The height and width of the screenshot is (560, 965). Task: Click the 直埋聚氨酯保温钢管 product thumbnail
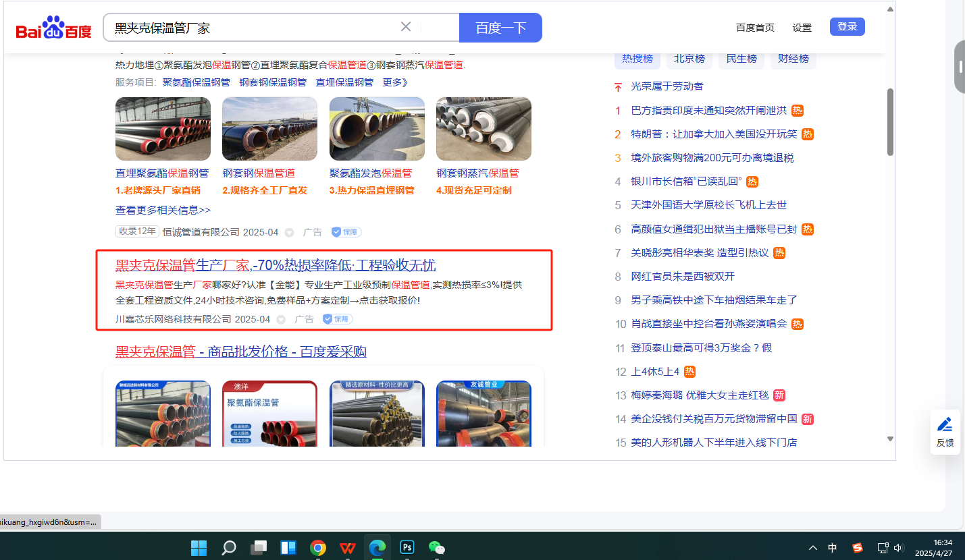[163, 129]
